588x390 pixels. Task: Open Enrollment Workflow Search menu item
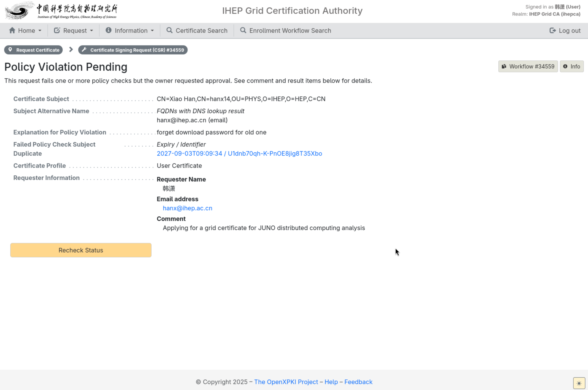pos(286,30)
